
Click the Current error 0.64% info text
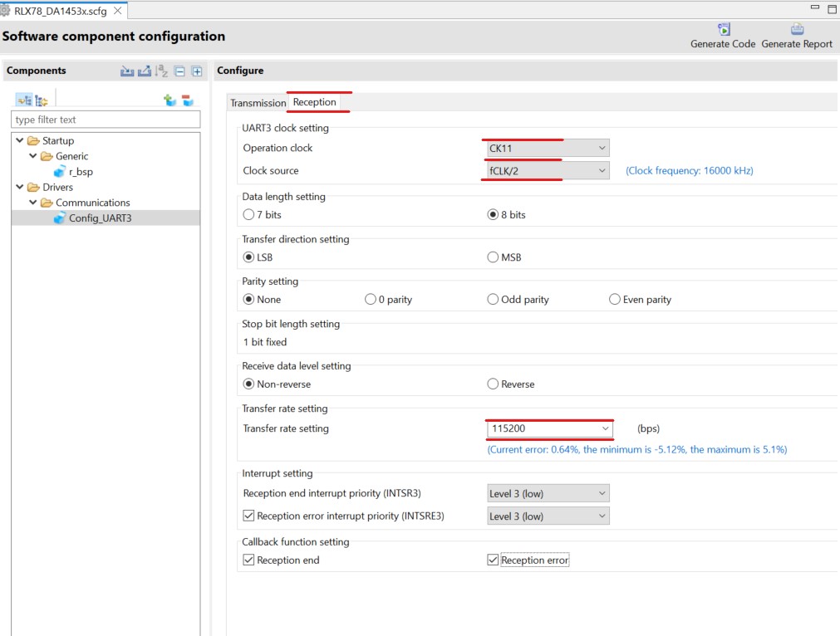coord(636,450)
